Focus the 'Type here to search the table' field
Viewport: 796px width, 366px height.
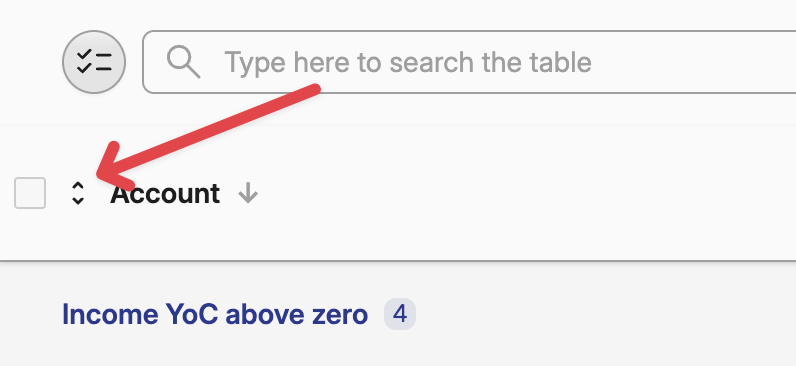pos(470,62)
